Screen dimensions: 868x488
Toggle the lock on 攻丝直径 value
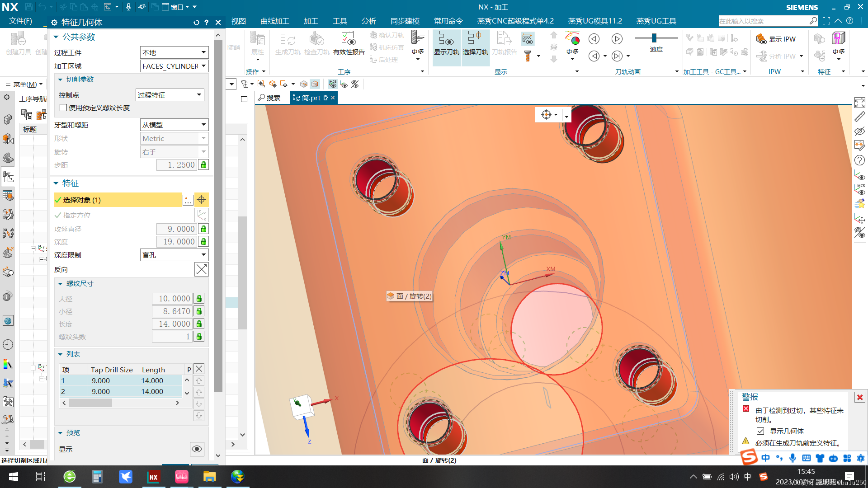click(203, 229)
